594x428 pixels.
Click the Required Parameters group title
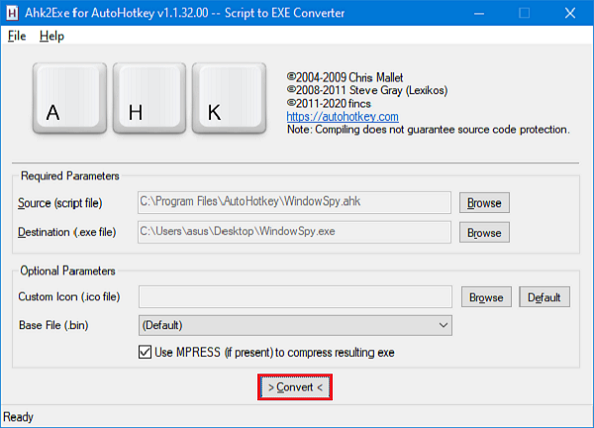point(70,176)
